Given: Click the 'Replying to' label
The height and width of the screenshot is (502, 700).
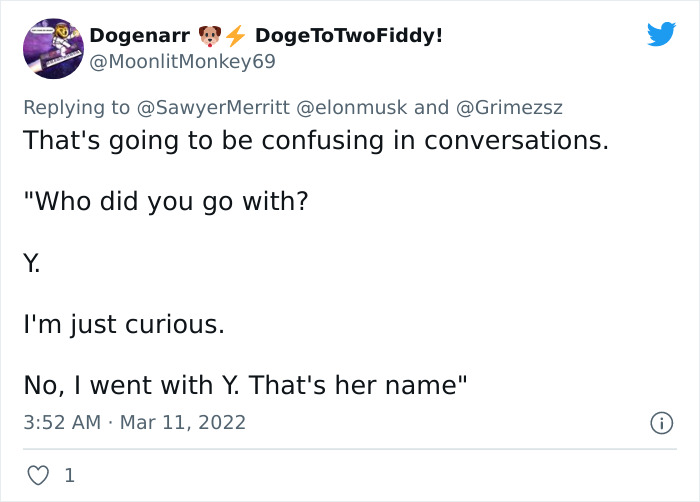Looking at the screenshot, I should (76, 107).
